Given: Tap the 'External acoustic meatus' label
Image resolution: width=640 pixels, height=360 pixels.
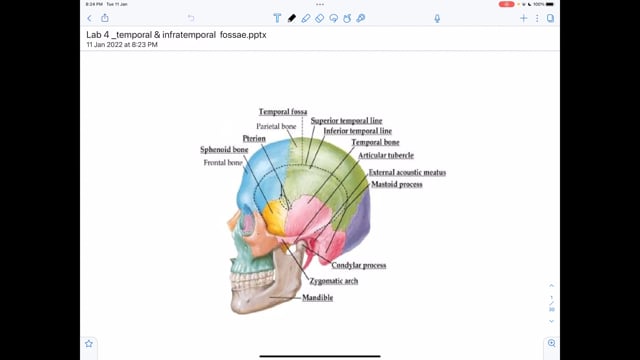Looking at the screenshot, I should (x=407, y=173).
